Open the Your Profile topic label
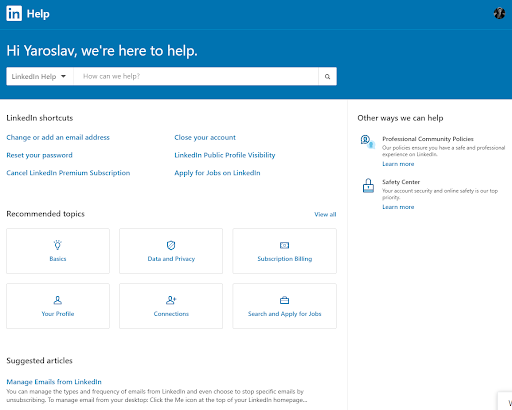This screenshot has width=512, height=410. [x=58, y=314]
